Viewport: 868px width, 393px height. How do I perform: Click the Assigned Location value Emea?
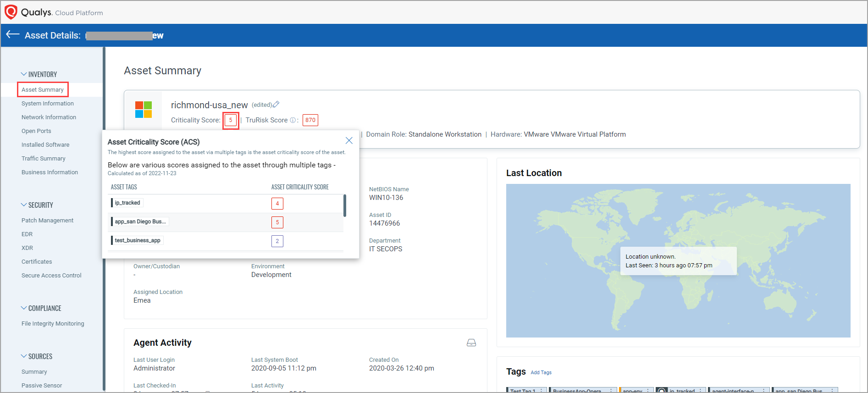coord(142,300)
